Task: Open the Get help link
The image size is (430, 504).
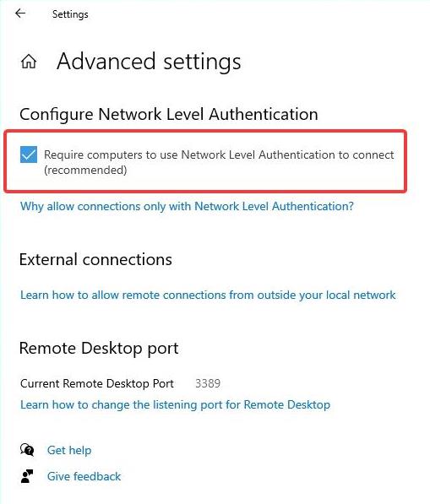Action: pos(69,450)
